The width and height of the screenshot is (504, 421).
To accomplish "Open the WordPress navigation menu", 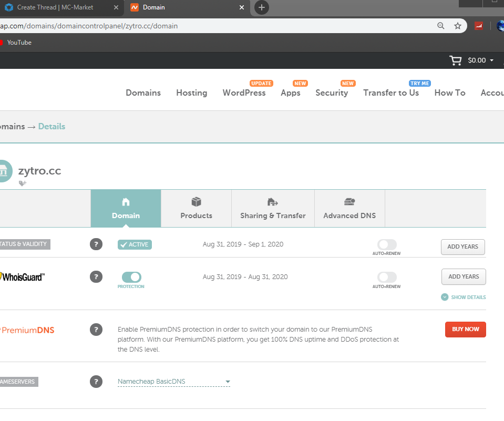I will [244, 93].
